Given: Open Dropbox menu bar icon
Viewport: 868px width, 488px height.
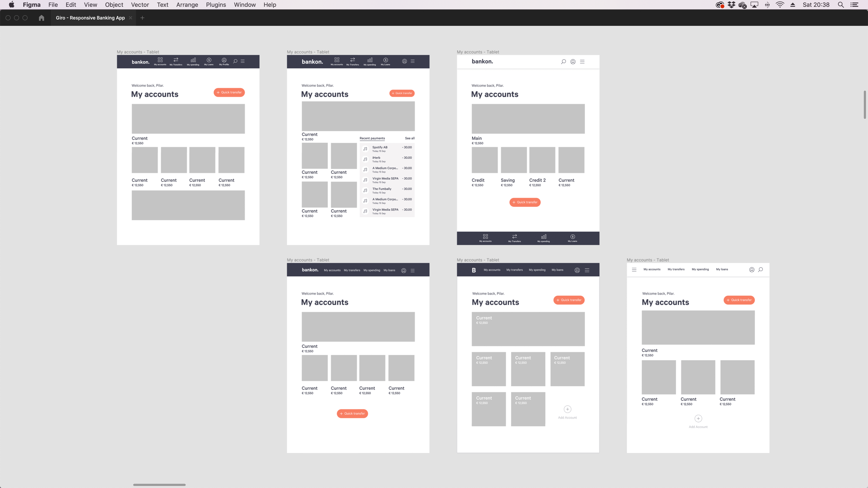Looking at the screenshot, I should [732, 5].
